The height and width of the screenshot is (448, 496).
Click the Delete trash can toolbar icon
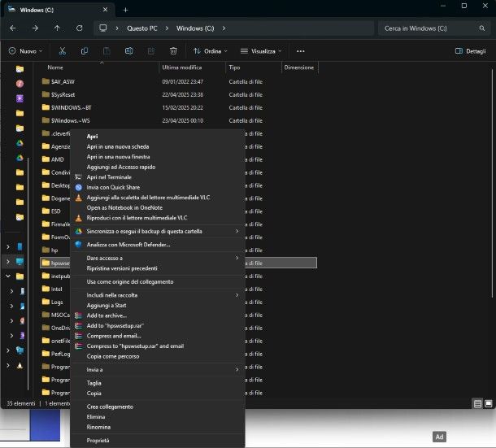173,50
